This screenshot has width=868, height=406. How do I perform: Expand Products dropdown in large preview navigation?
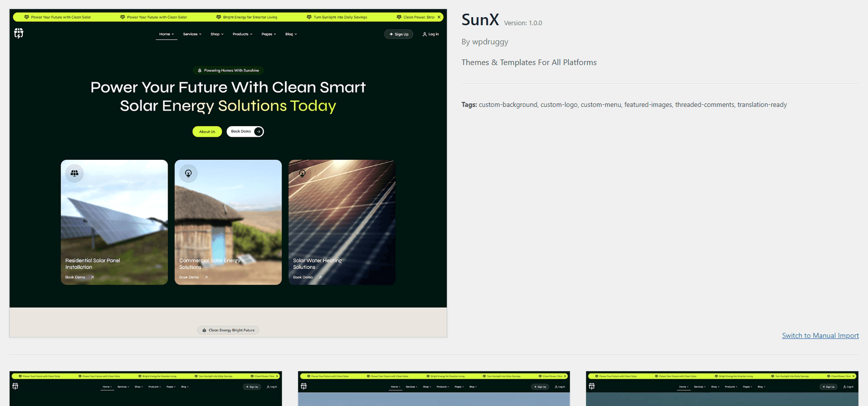[242, 34]
